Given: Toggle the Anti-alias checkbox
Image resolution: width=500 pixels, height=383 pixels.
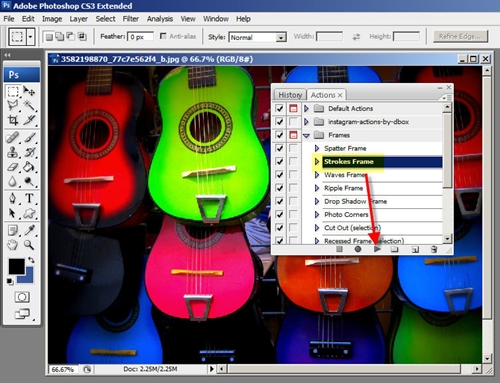Looking at the screenshot, I should (x=163, y=36).
